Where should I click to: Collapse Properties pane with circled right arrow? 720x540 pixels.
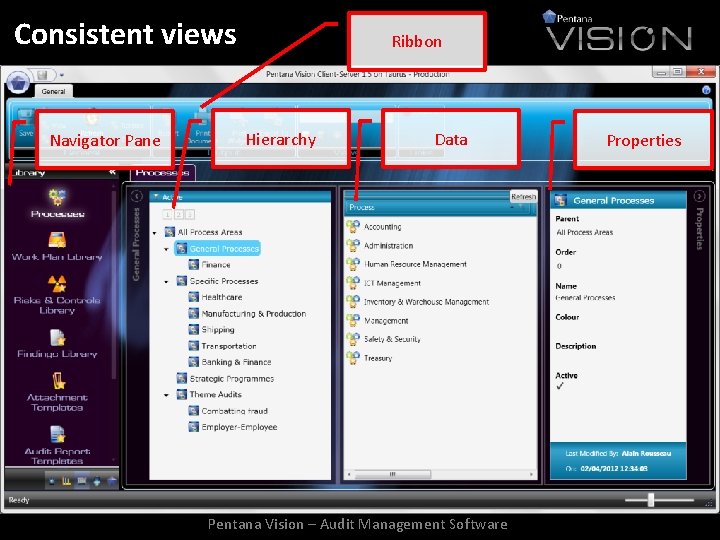(x=699, y=197)
